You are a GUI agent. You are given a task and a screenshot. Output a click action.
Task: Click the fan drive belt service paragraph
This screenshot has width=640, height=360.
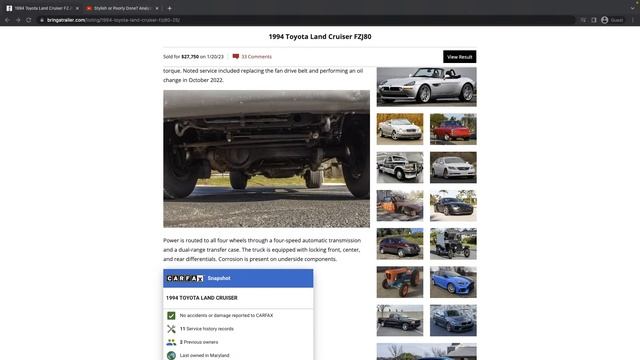[x=263, y=75]
